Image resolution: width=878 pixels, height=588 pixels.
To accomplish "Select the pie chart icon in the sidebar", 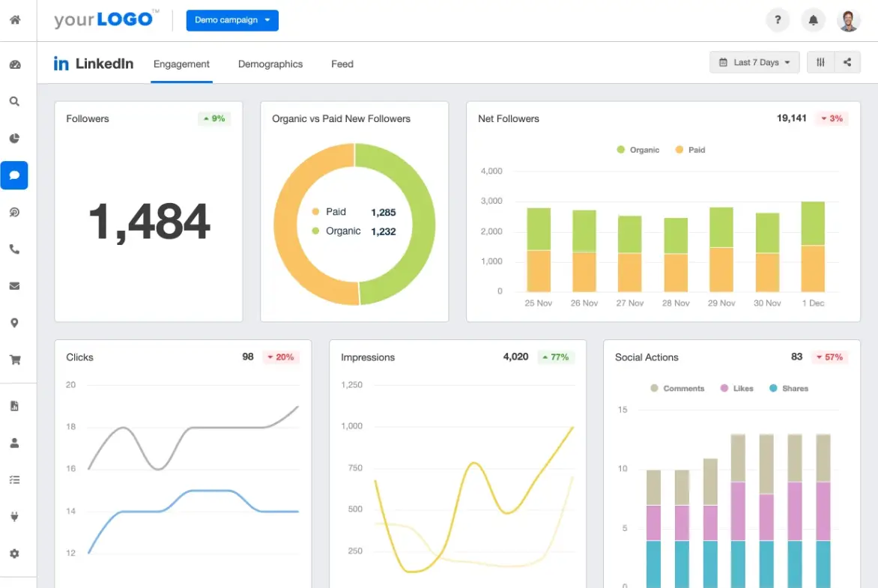I will pos(14,139).
